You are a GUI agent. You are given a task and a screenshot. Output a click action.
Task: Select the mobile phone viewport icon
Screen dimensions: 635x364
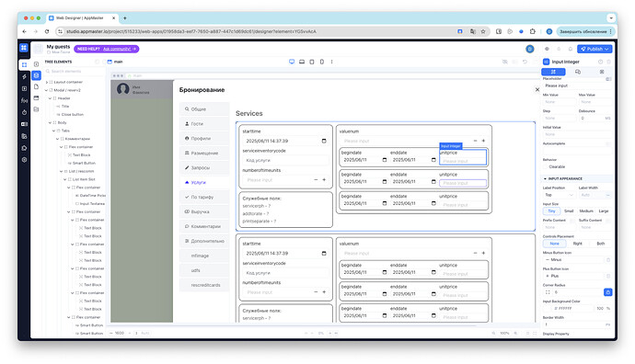(322, 62)
